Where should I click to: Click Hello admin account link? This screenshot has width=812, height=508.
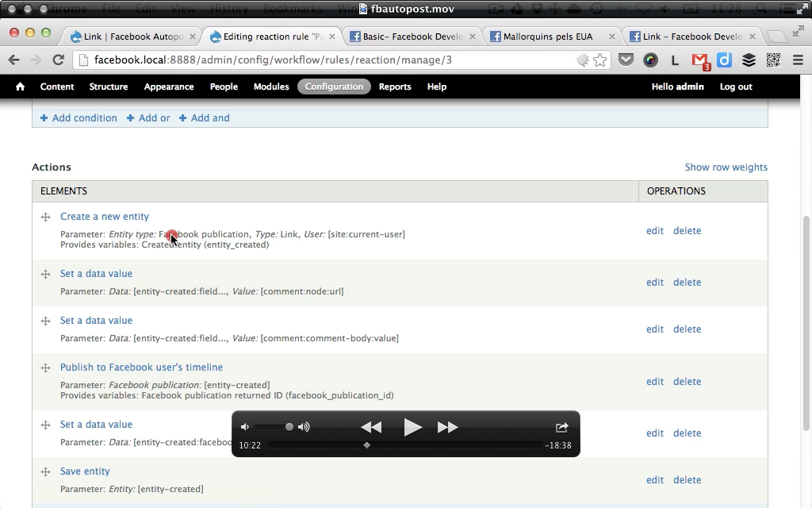677,87
